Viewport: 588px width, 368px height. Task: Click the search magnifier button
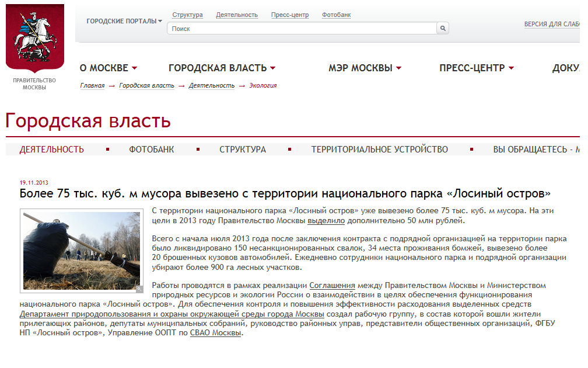click(x=443, y=28)
